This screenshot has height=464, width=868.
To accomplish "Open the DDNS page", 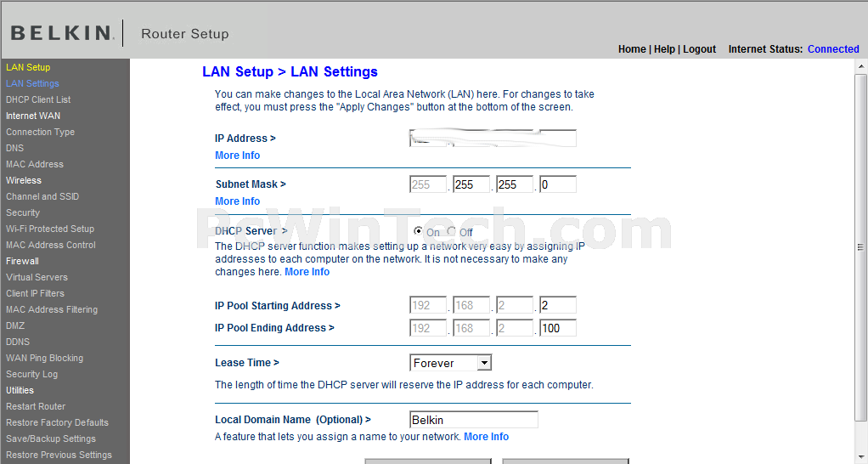I will point(18,342).
